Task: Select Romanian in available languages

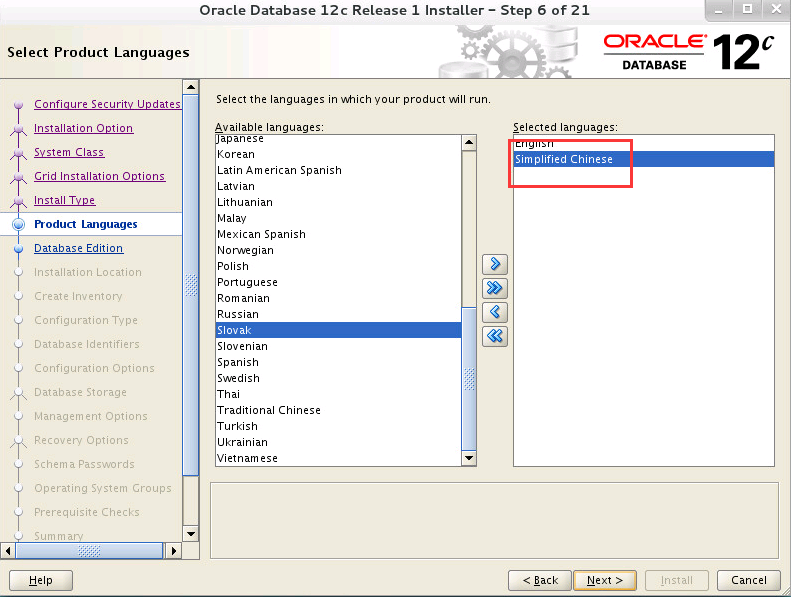Action: click(x=338, y=298)
